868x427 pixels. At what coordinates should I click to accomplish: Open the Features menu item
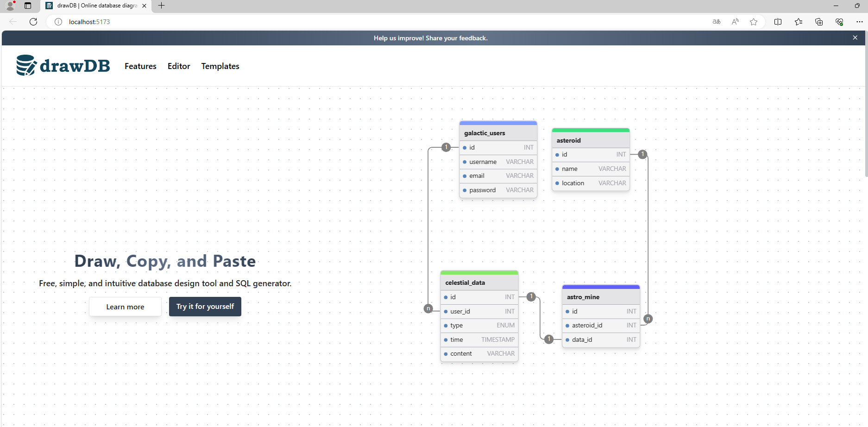[140, 66]
